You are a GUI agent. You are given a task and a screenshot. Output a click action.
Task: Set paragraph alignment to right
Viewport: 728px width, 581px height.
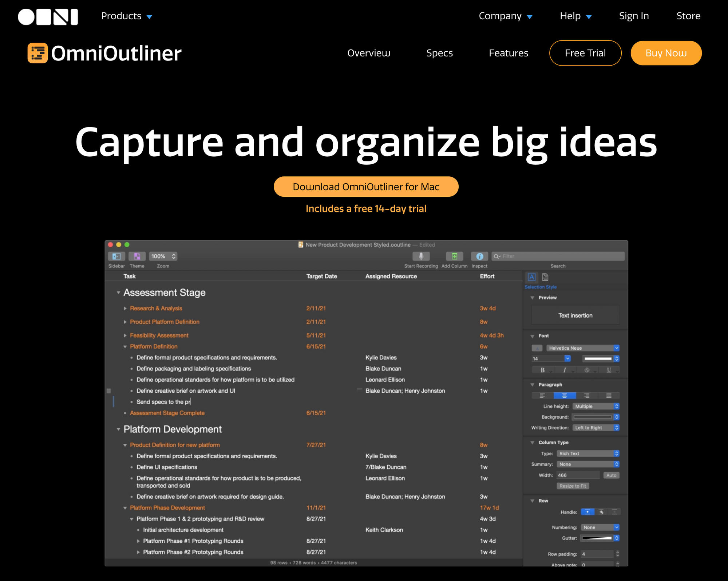coord(587,396)
